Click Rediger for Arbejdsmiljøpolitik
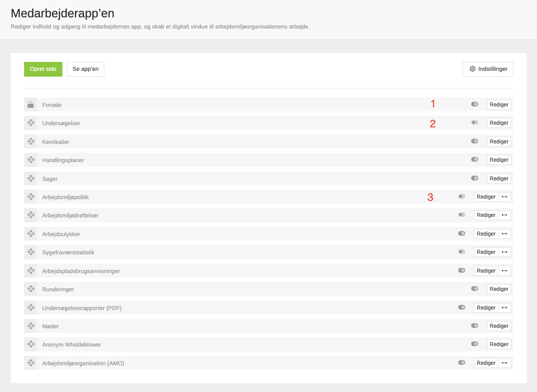Image resolution: width=537 pixels, height=392 pixels. click(486, 197)
